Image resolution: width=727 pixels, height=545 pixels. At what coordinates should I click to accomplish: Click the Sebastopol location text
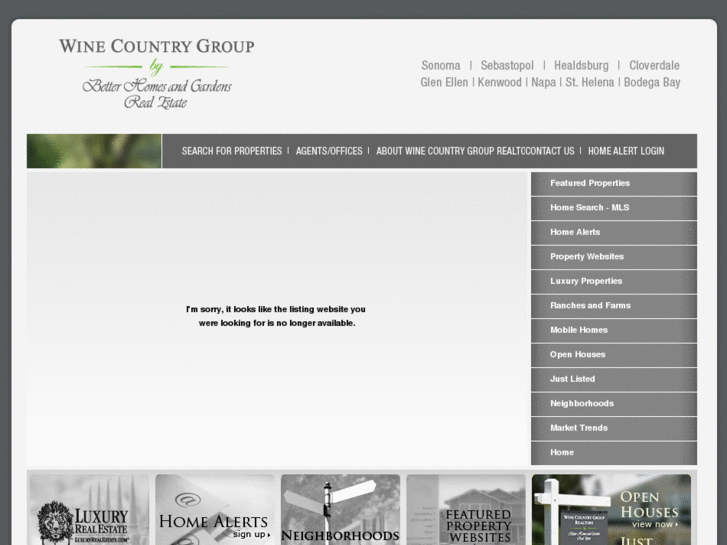pyautogui.click(x=507, y=65)
